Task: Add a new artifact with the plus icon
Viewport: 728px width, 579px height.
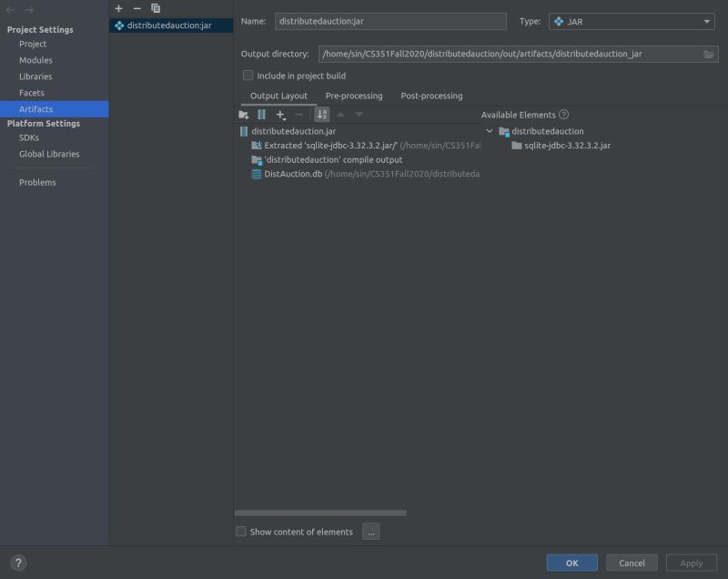Action: pyautogui.click(x=117, y=7)
